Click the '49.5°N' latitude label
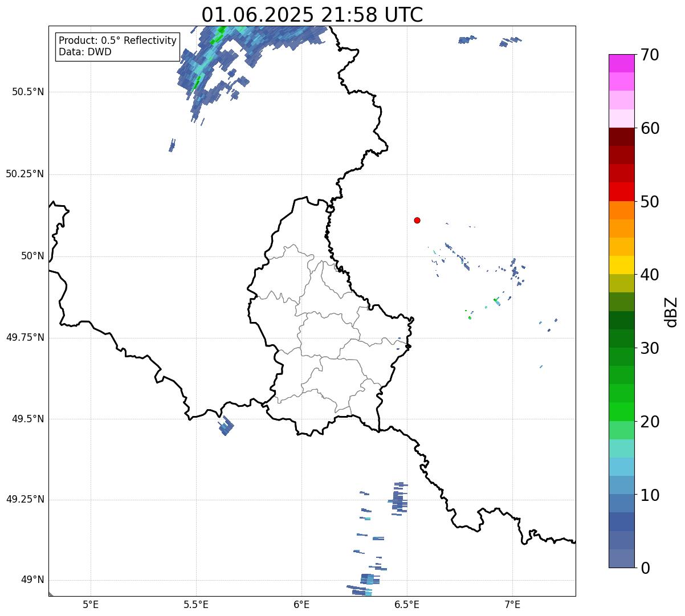Screen dimensions: 685x616 point(27,419)
